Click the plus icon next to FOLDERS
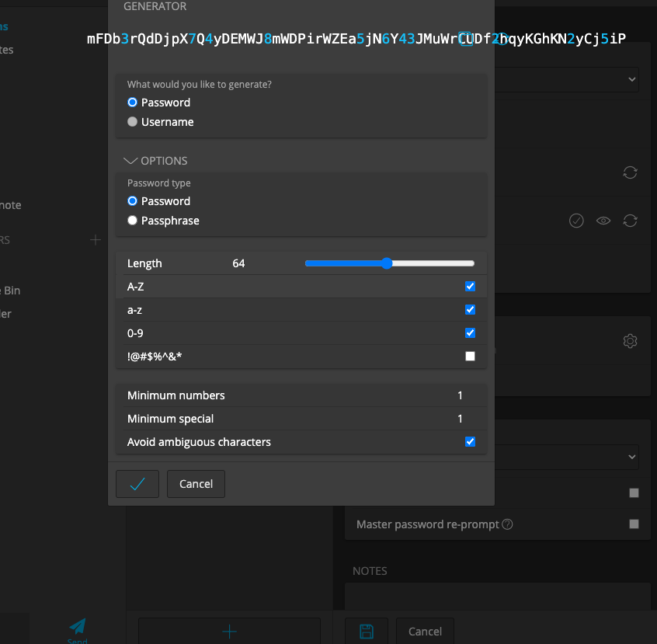Screen dimensions: 657x644 [95, 240]
